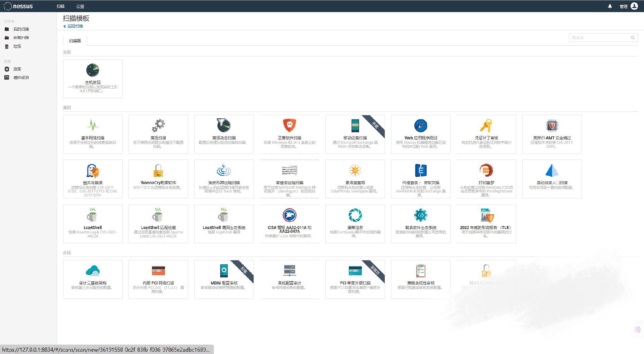The width and height of the screenshot is (644, 354).
Task: Select the Web 应用程序测试 compass icon
Action: click(x=421, y=126)
